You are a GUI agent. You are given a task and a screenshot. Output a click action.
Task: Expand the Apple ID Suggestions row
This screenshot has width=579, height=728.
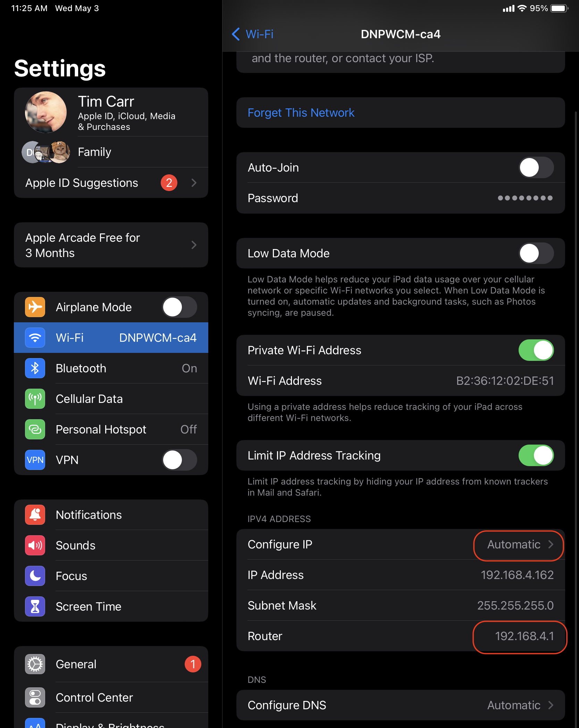111,183
